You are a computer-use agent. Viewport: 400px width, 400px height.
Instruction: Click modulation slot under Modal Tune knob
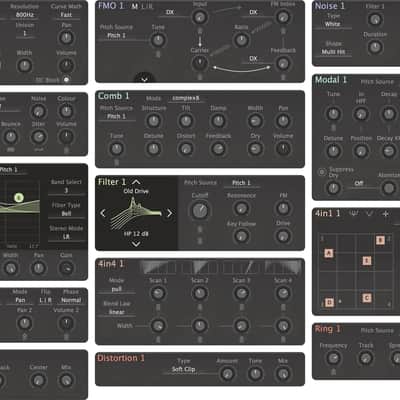point(333,128)
